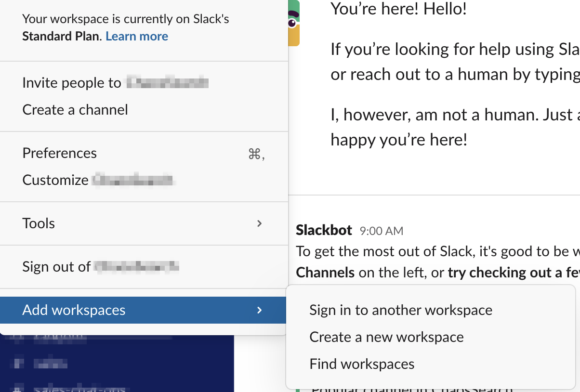The width and height of the screenshot is (580, 392).
Task: Click the 'You're here! Hello!' message text
Action: click(398, 9)
